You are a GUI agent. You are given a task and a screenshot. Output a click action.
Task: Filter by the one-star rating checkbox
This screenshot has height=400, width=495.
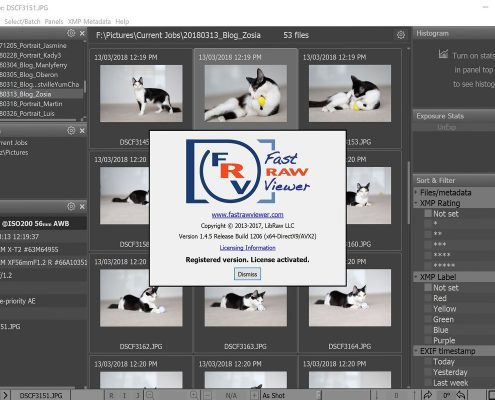click(x=428, y=224)
